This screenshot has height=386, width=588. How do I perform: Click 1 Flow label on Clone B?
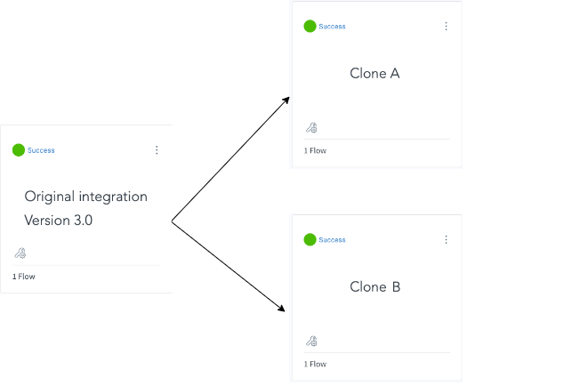[x=315, y=364]
